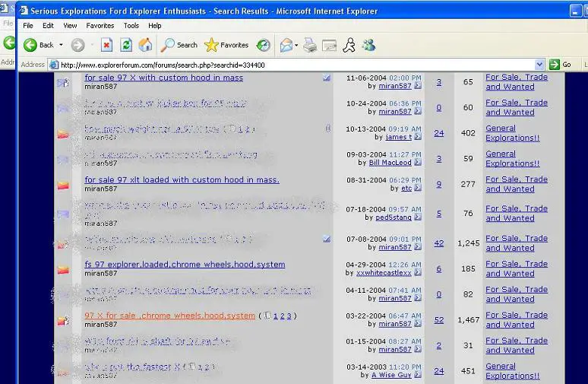The width and height of the screenshot is (588, 384).
Task: View profile of A Wise Guy
Action: click(391, 375)
